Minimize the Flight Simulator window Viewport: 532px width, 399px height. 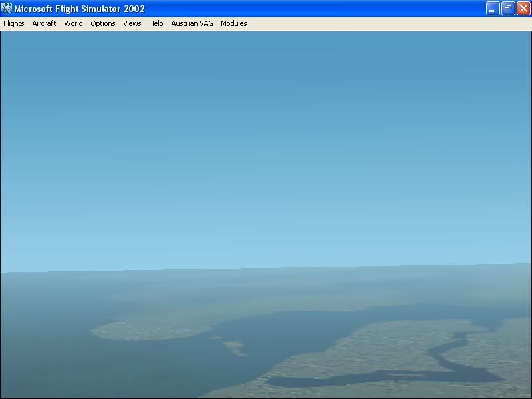(x=493, y=9)
